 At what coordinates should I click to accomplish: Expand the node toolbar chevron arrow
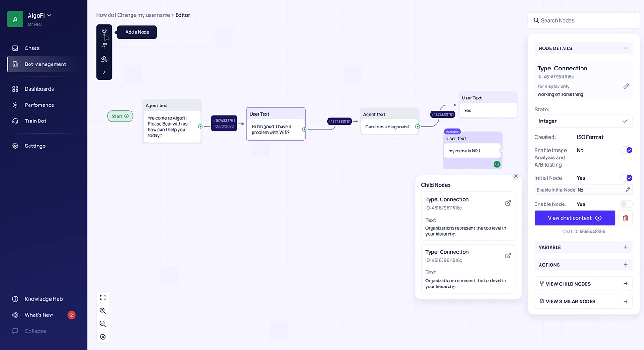pyautogui.click(x=104, y=72)
